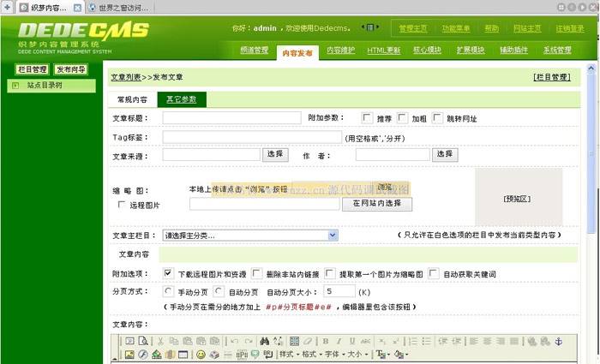Check the 远程图片 option

(122, 205)
